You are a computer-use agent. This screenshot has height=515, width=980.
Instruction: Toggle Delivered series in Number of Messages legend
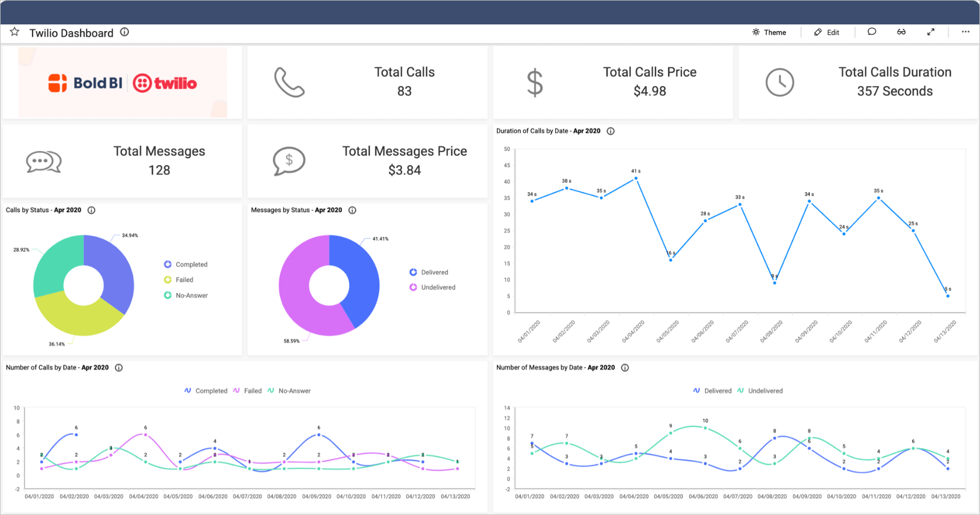(x=713, y=391)
